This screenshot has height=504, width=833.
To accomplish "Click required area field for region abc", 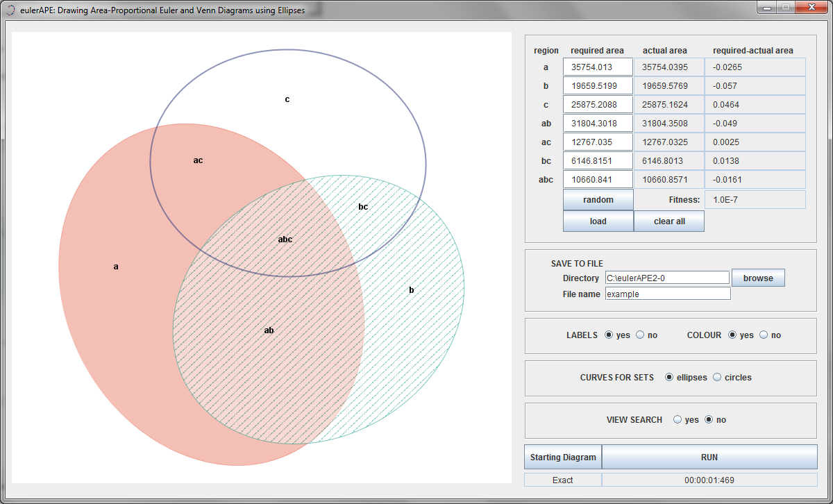I will pos(598,180).
